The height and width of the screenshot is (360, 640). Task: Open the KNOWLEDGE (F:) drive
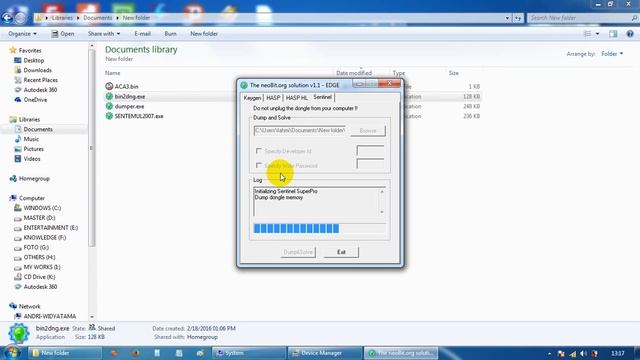tap(44, 238)
